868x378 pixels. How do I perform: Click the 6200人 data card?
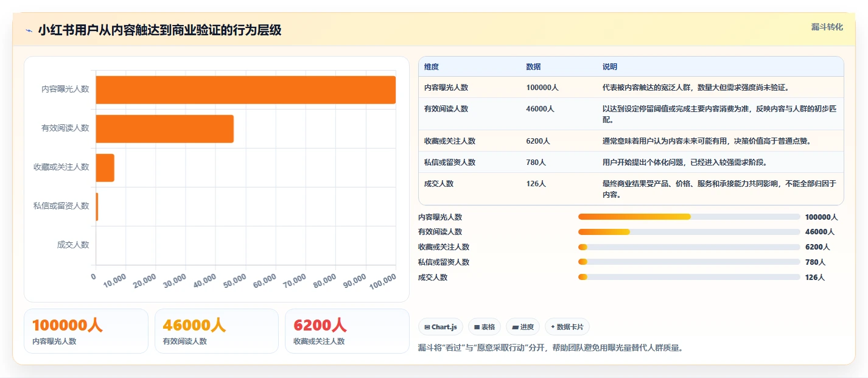pyautogui.click(x=347, y=331)
